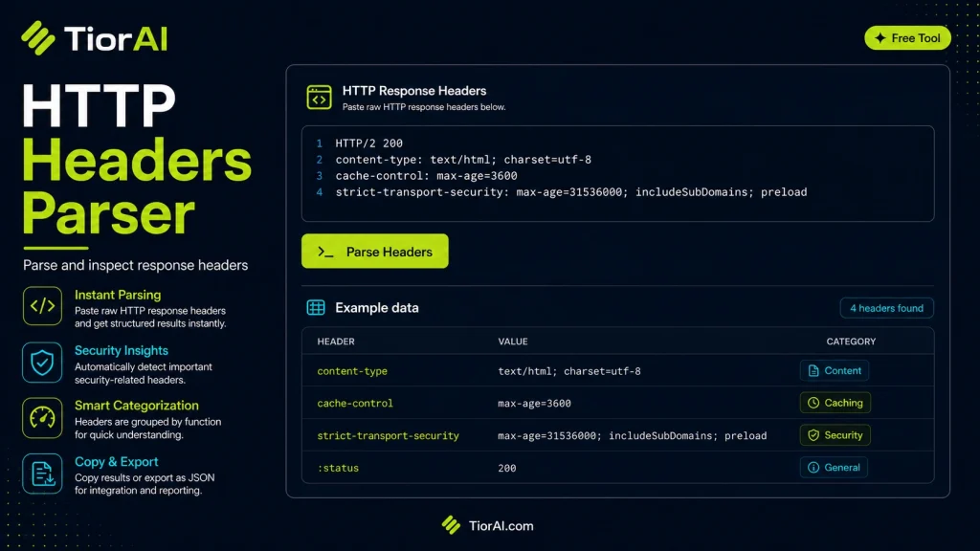Click line 4 strict-transport-security in the editor
The image size is (980, 551).
coord(570,191)
